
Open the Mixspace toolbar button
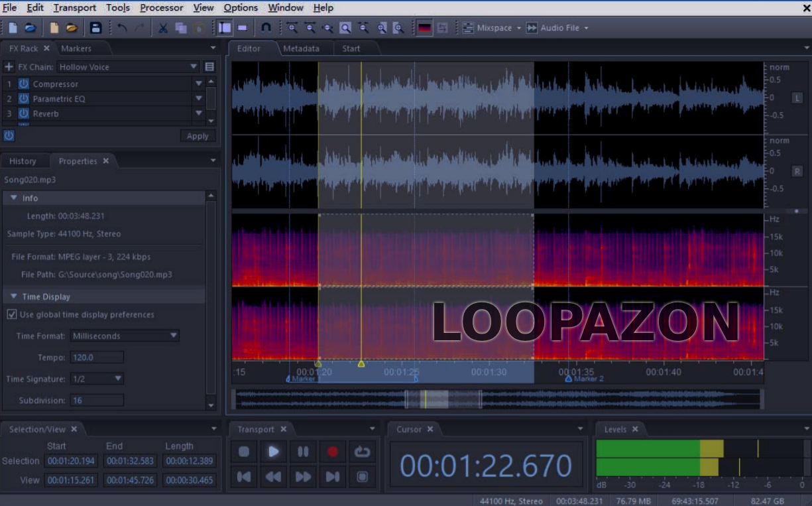pos(489,28)
